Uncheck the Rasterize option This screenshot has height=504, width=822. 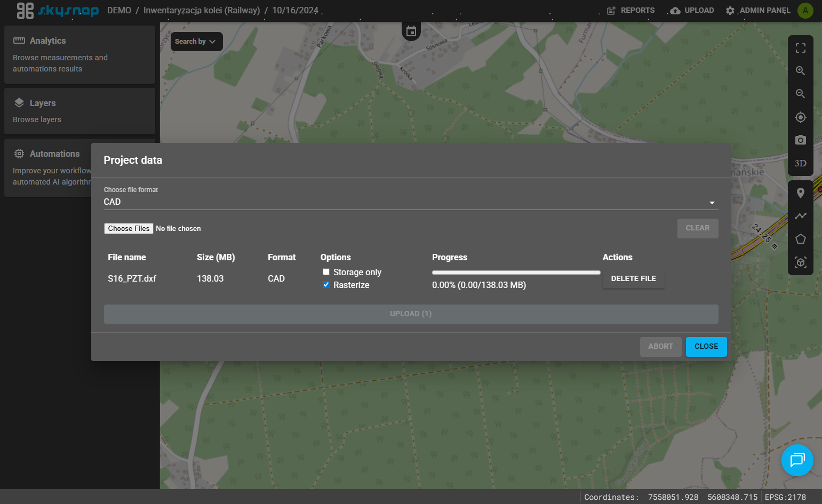point(326,285)
